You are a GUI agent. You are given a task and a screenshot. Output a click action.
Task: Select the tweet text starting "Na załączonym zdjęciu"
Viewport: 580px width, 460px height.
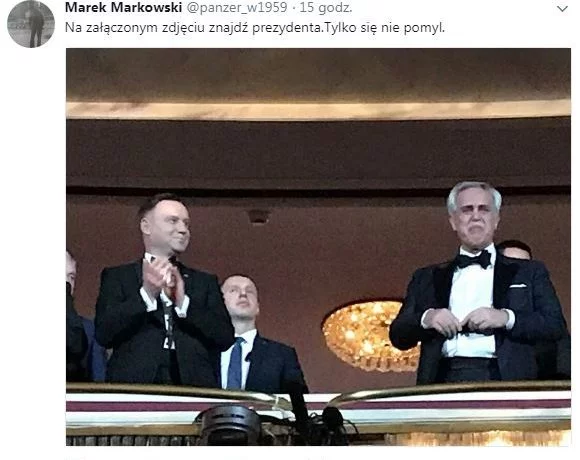255,28
